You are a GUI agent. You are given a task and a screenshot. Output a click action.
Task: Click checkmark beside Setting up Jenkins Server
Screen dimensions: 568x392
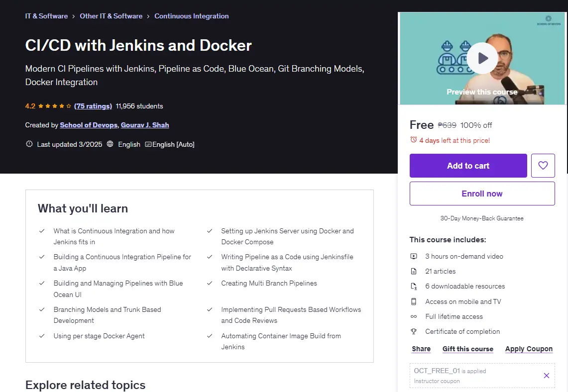(x=210, y=231)
